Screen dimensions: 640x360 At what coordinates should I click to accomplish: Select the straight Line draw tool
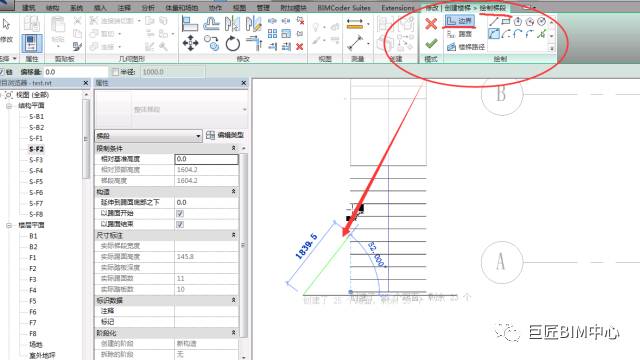pyautogui.click(x=494, y=21)
